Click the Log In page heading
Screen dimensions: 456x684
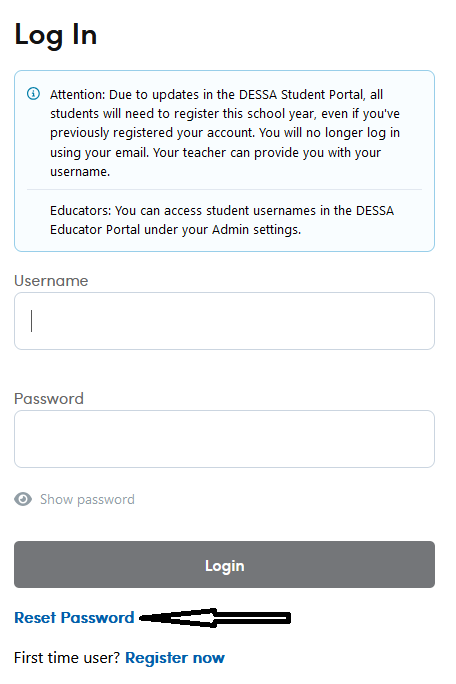(x=56, y=35)
